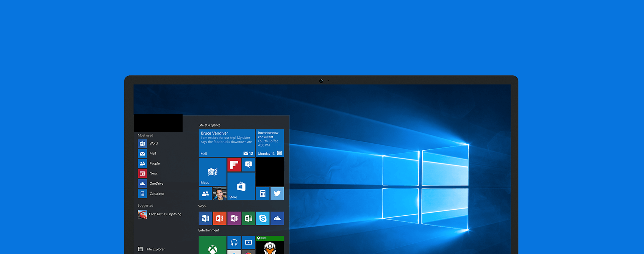The height and width of the screenshot is (254, 644).
Task: Select the "Work" group header
Action: pos(202,206)
